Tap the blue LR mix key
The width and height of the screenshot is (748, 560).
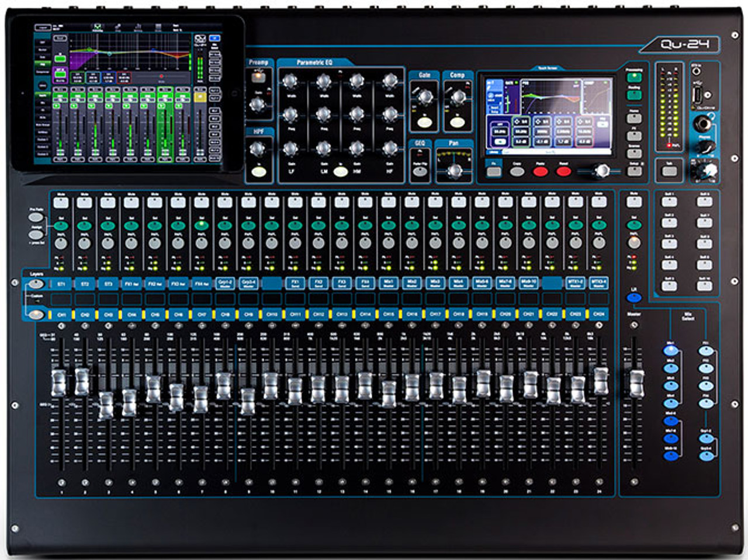(633, 298)
